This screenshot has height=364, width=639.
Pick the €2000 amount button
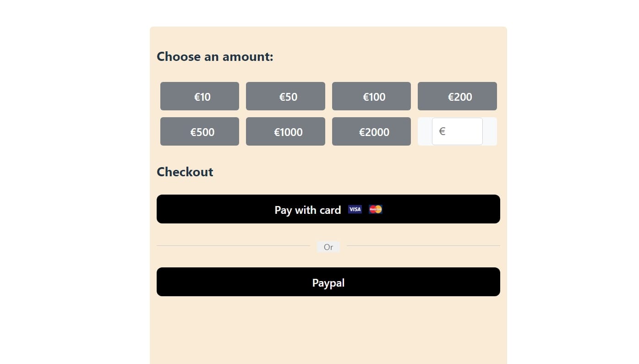[x=371, y=131]
